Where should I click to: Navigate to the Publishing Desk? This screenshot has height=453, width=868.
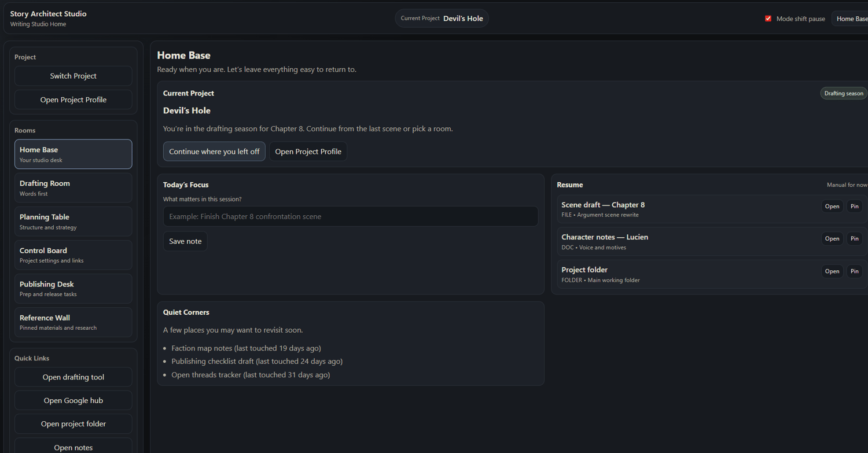coord(73,288)
